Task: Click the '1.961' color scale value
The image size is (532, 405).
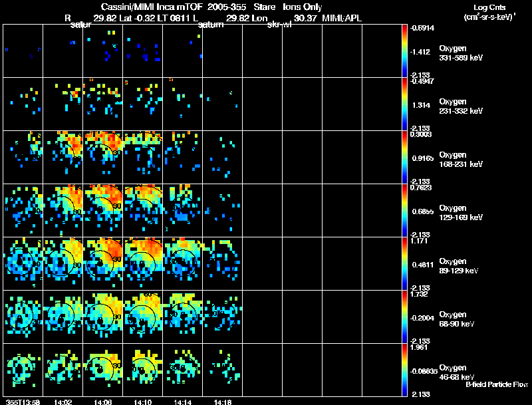Action: (419, 347)
